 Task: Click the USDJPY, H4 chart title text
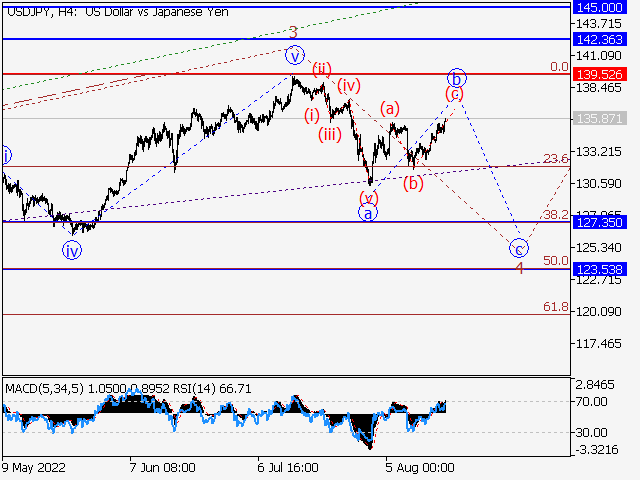tap(118, 12)
